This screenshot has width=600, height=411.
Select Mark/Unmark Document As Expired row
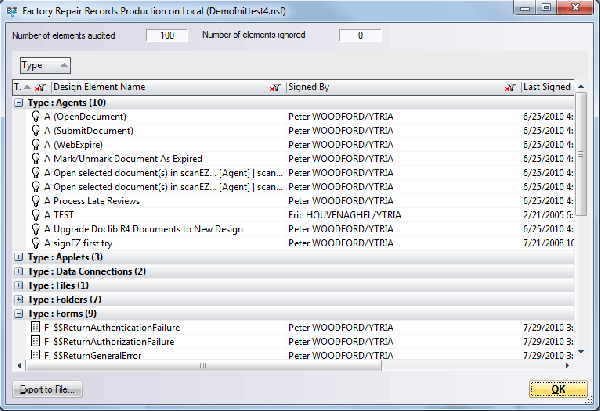point(128,159)
